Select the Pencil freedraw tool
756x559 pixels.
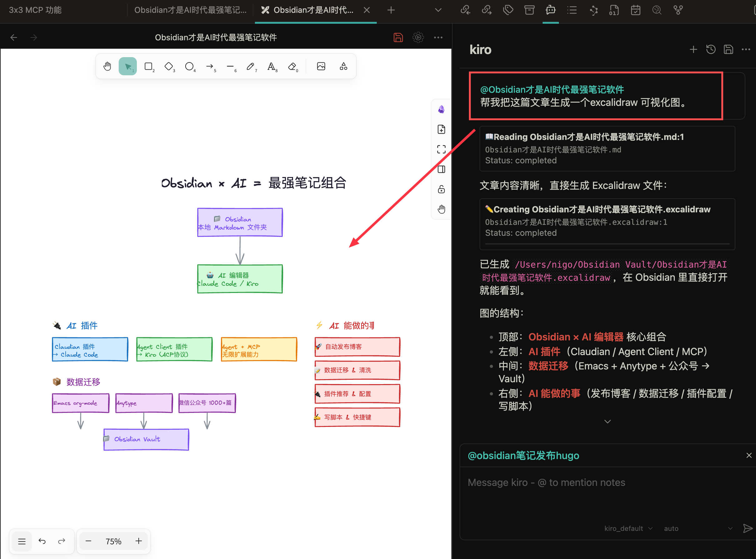point(251,66)
